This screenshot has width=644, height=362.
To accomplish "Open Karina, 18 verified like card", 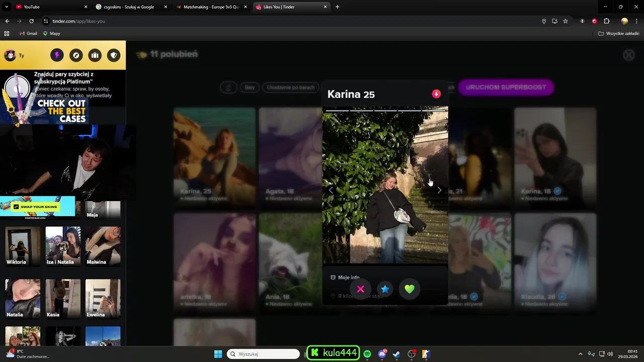I will 555,157.
